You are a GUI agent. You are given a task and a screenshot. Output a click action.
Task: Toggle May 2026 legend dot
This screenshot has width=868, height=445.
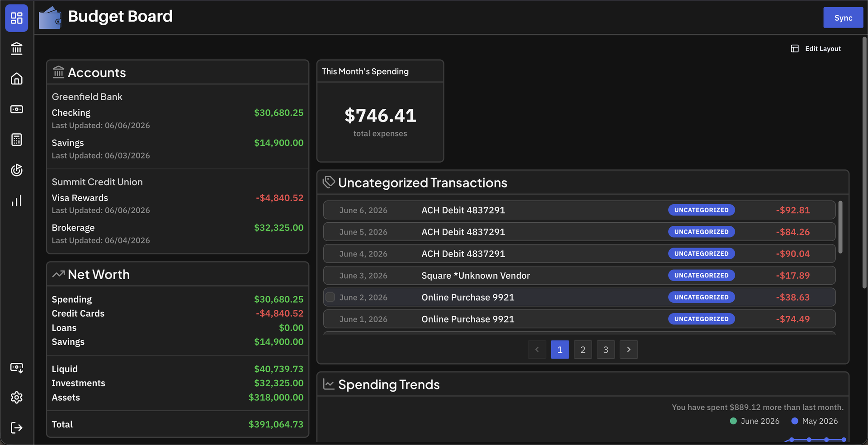click(x=795, y=421)
